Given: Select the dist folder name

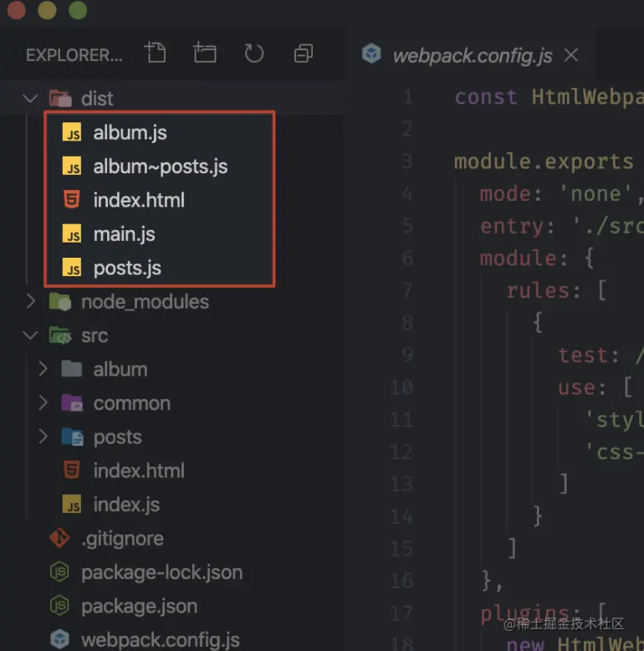Looking at the screenshot, I should click(97, 99).
